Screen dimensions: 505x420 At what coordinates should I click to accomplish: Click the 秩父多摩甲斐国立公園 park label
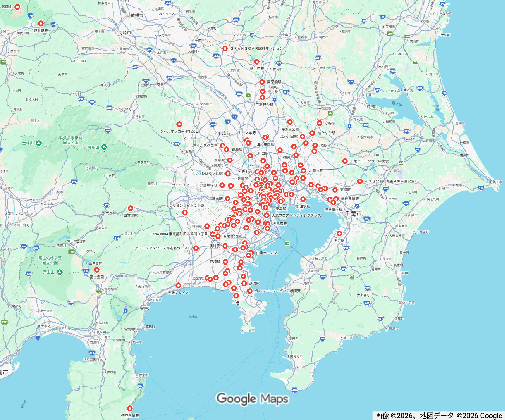[71, 140]
